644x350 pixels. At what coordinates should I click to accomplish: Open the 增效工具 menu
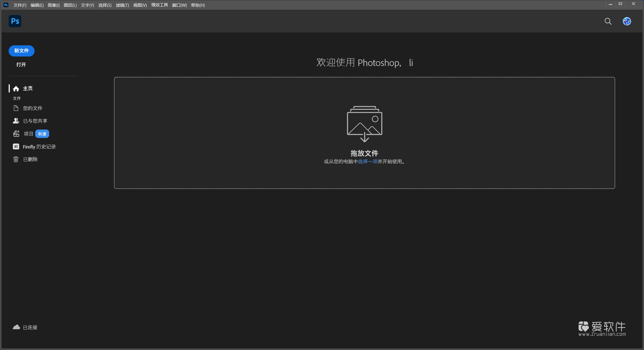tap(159, 5)
